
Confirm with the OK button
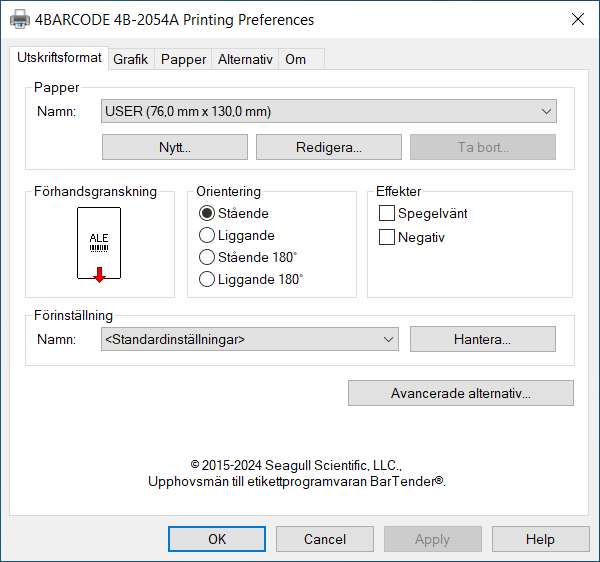(x=216, y=539)
